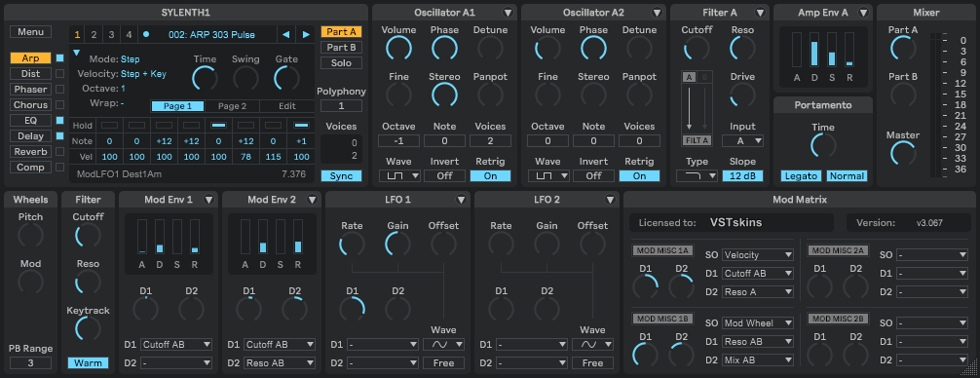
Task: Click the Filter control Keytrack knob
Action: [x=88, y=328]
